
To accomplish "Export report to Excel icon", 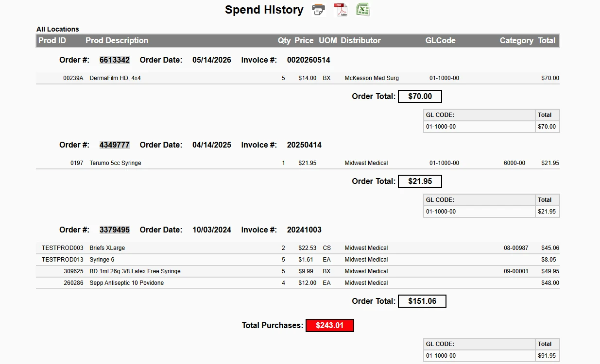I will coord(363,9).
